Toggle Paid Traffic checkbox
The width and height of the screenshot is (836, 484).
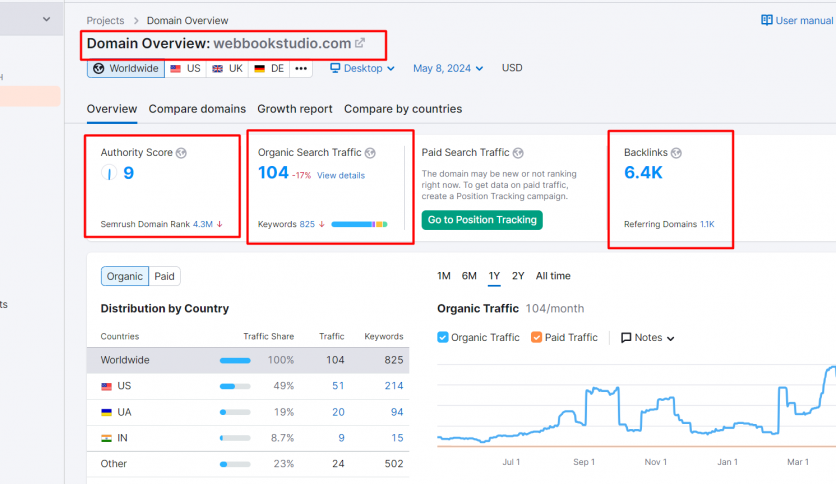(x=536, y=337)
